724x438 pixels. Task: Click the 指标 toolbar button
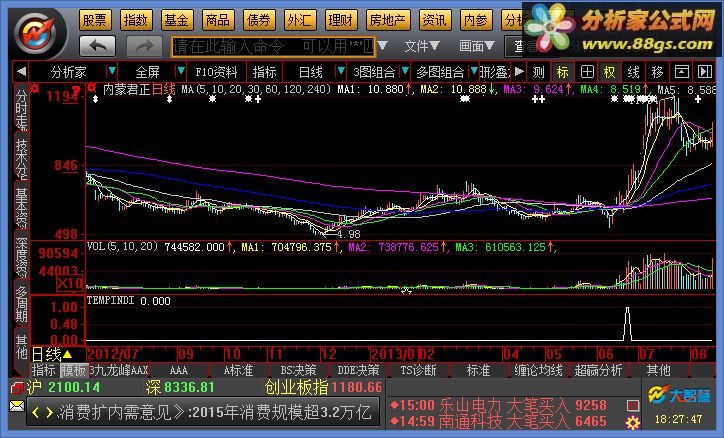click(x=265, y=72)
